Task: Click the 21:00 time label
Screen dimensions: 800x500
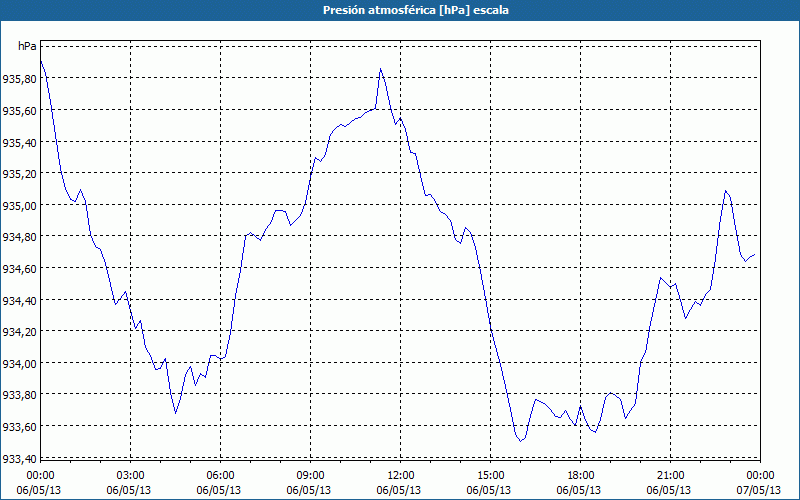Action: click(670, 476)
